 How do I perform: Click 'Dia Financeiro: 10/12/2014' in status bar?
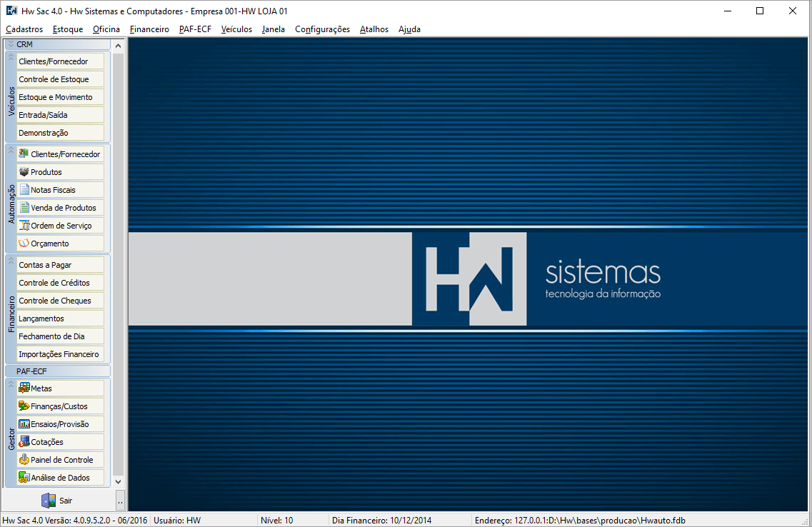pos(381,521)
